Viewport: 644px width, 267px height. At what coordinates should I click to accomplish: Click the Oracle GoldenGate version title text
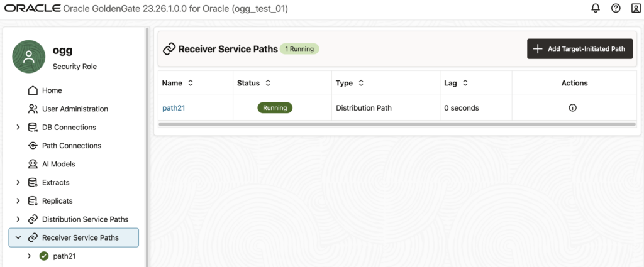tap(175, 9)
